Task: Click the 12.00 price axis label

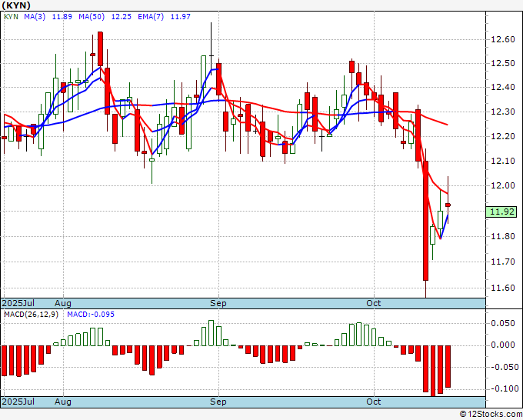Action: coord(503,186)
